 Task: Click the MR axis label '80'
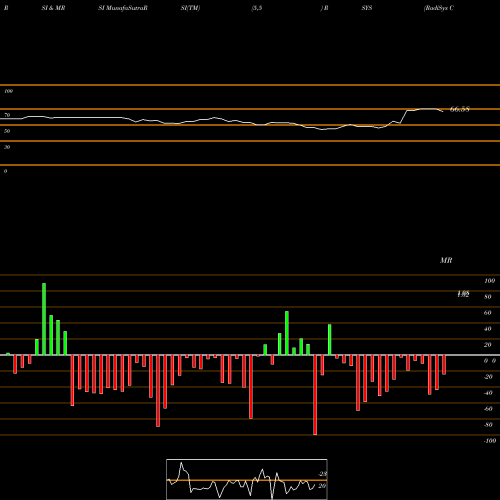(488, 297)
